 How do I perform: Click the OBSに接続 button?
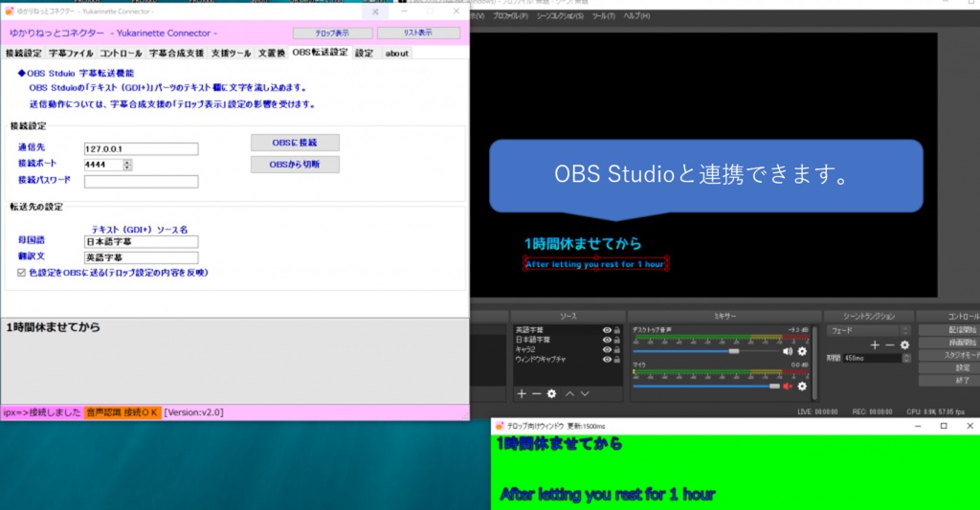(x=295, y=143)
